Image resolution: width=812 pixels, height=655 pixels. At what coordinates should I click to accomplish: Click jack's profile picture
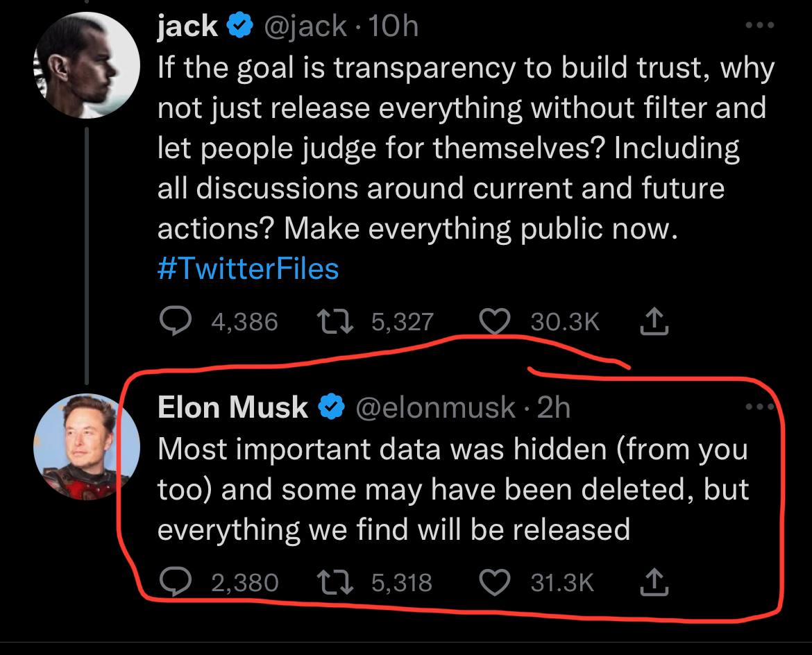point(88,60)
